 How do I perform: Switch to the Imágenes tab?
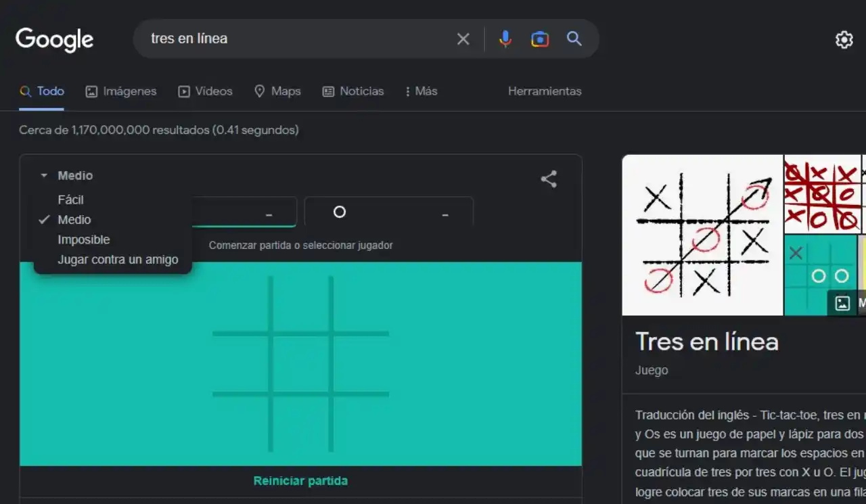[x=121, y=91]
